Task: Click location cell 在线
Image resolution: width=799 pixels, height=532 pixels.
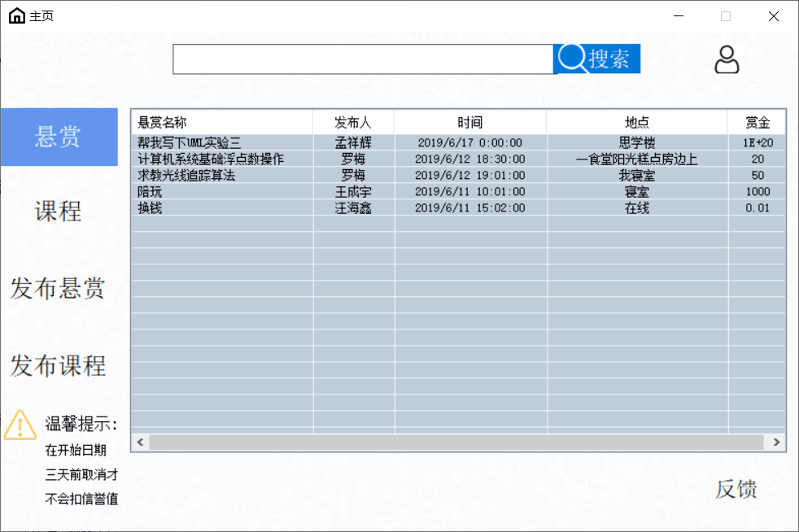Action: [637, 208]
